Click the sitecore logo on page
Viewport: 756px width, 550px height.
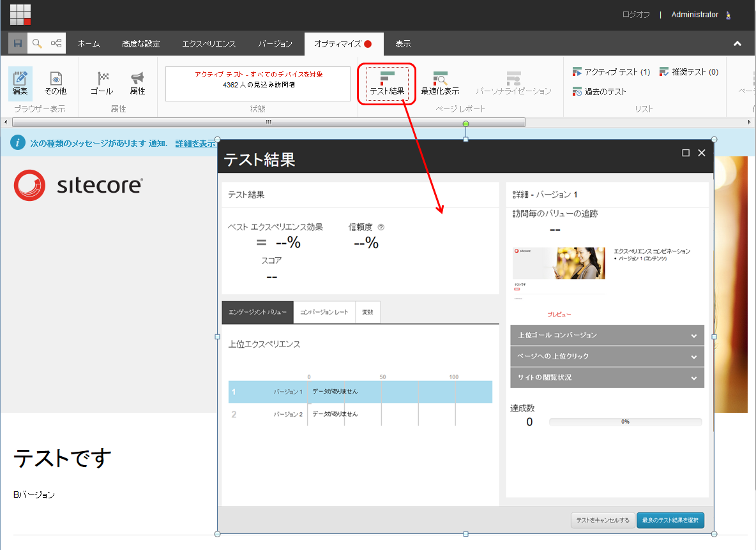click(x=79, y=185)
